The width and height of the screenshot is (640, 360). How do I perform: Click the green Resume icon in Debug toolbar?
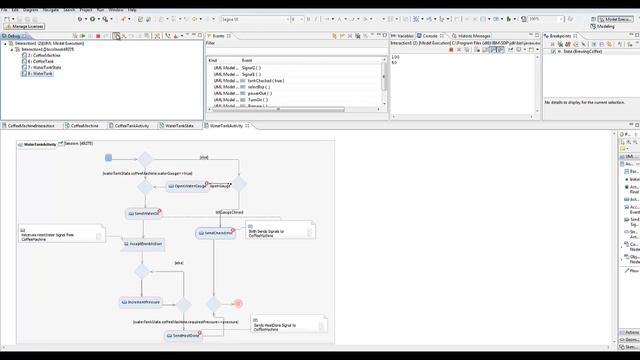point(83,36)
